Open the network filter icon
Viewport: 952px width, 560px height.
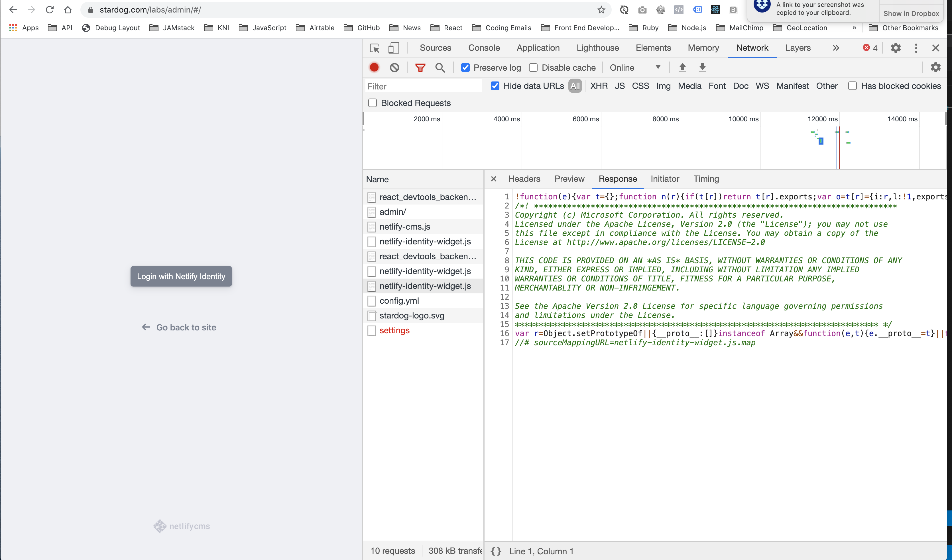click(x=420, y=67)
